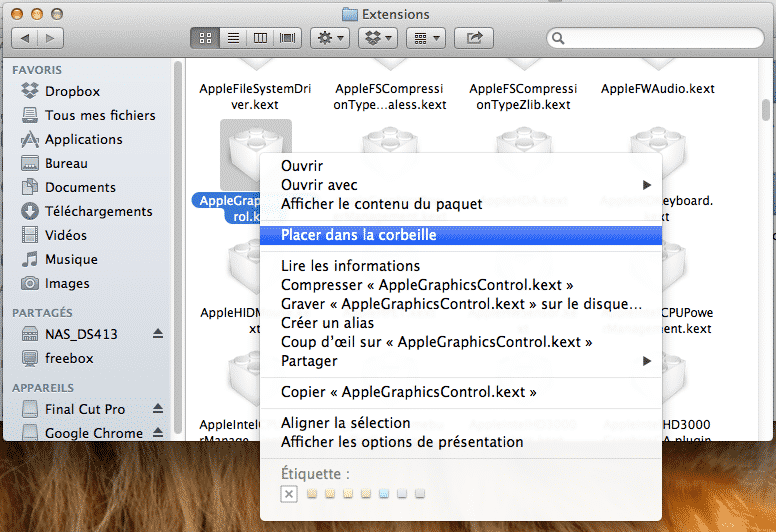Switch to list view
The height and width of the screenshot is (532, 776).
[233, 38]
